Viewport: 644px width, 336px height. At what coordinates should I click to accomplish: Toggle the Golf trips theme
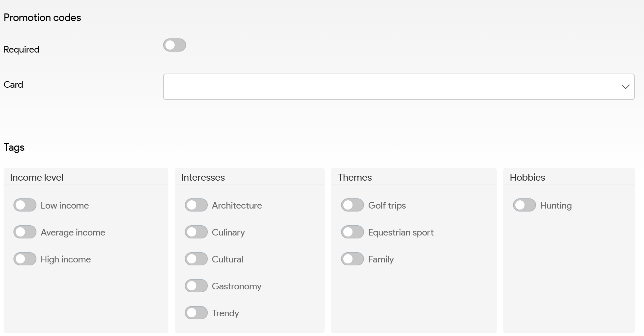coord(352,205)
